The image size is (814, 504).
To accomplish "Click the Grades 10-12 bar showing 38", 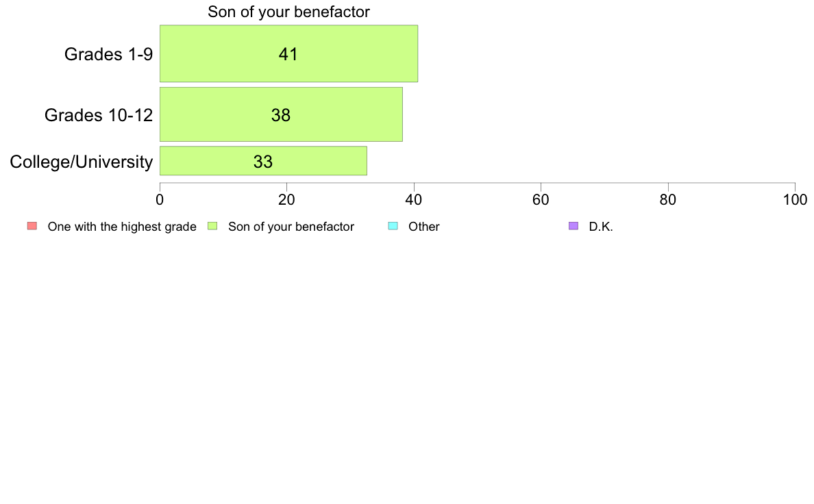I will click(x=281, y=114).
